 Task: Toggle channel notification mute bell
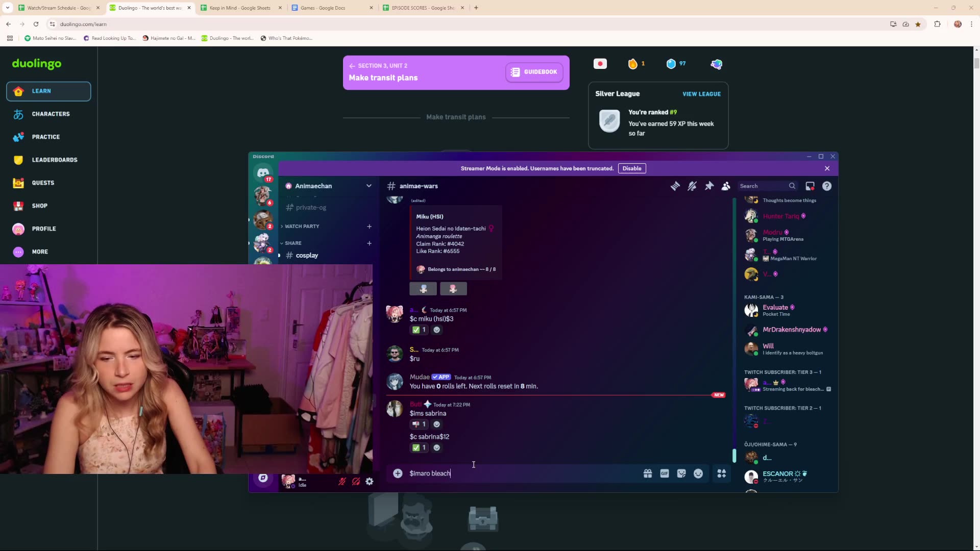point(692,186)
